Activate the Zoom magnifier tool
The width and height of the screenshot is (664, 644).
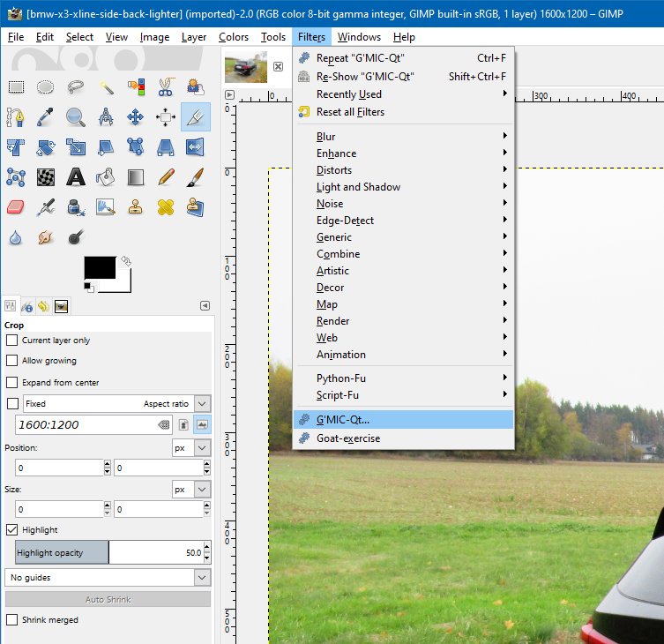[x=76, y=116]
